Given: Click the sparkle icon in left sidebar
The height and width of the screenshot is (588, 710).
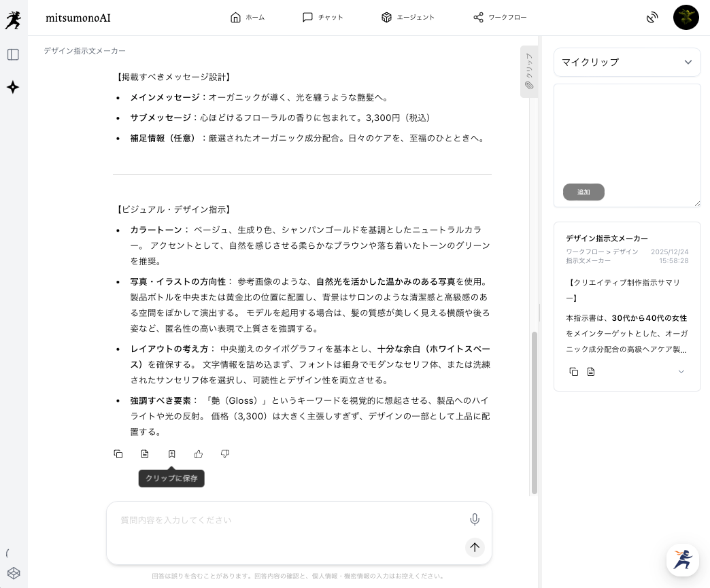Looking at the screenshot, I should tap(13, 87).
